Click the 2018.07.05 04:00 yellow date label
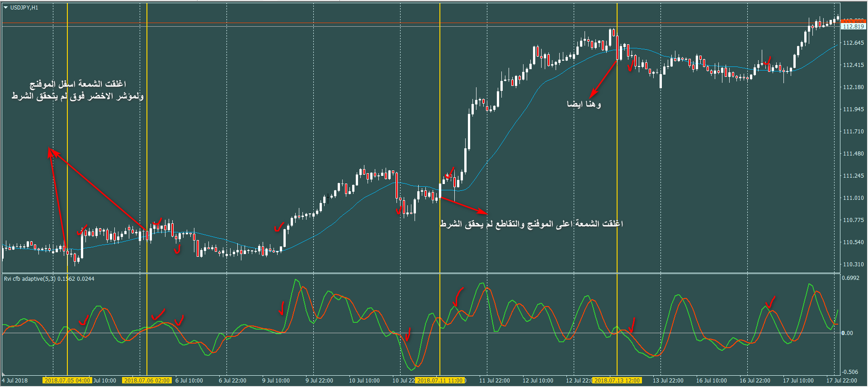Viewport: 868px width, 387px height. [67, 381]
